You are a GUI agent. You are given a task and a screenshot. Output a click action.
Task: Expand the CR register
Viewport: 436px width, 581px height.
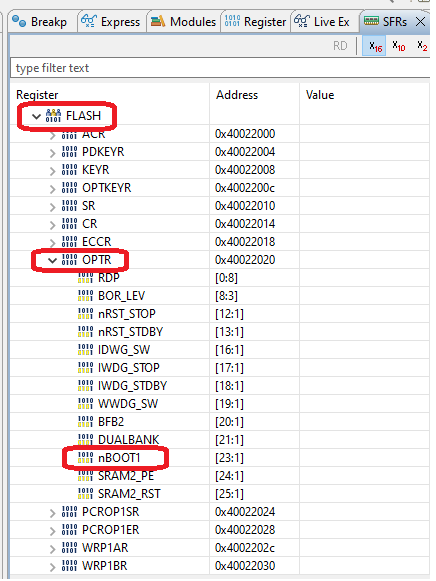[x=52, y=225]
